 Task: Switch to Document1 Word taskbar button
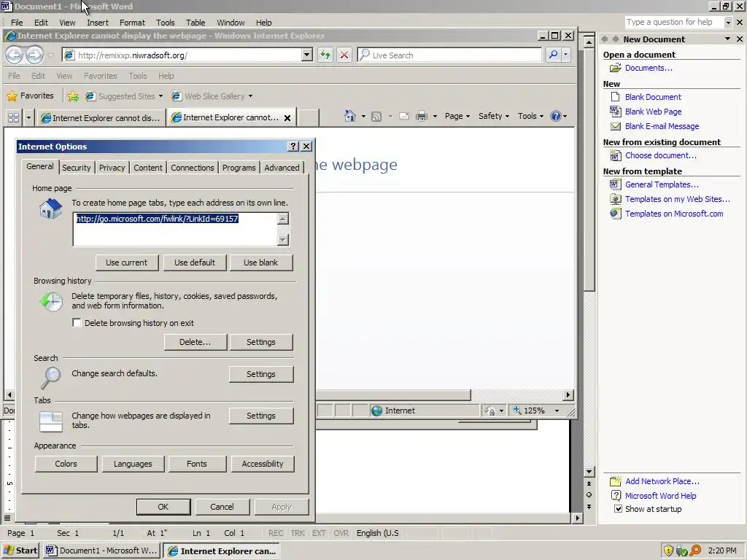(x=101, y=551)
